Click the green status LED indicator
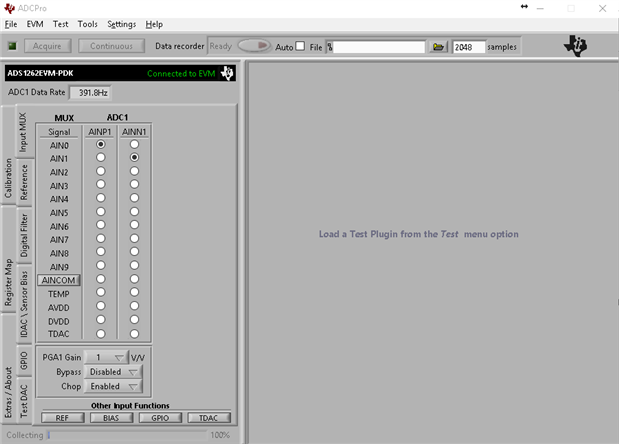The height and width of the screenshot is (444, 619). [x=13, y=46]
